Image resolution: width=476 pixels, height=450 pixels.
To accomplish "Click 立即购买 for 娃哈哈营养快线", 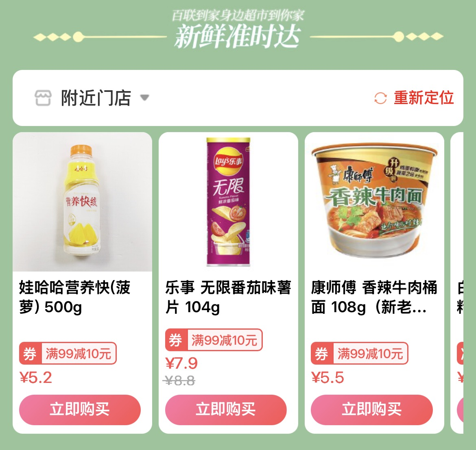I will point(80,409).
